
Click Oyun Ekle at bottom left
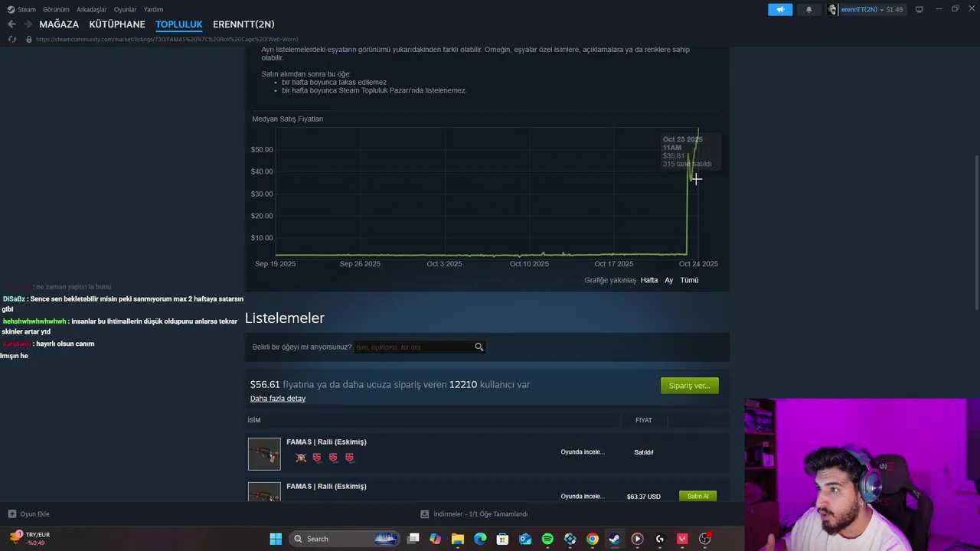(x=29, y=514)
